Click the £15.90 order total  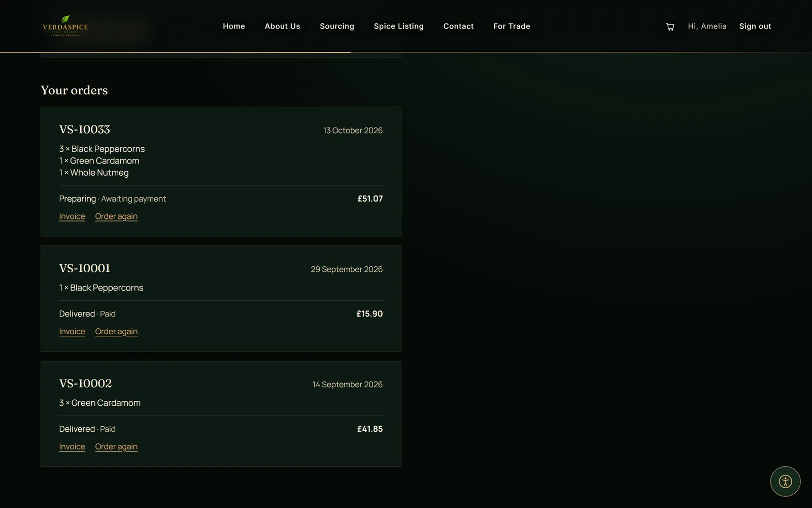(369, 314)
